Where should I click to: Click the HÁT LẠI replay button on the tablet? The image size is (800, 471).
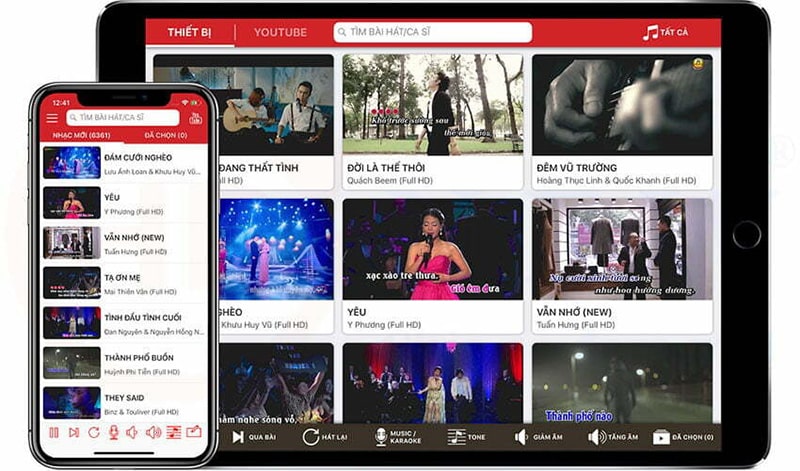click(324, 437)
